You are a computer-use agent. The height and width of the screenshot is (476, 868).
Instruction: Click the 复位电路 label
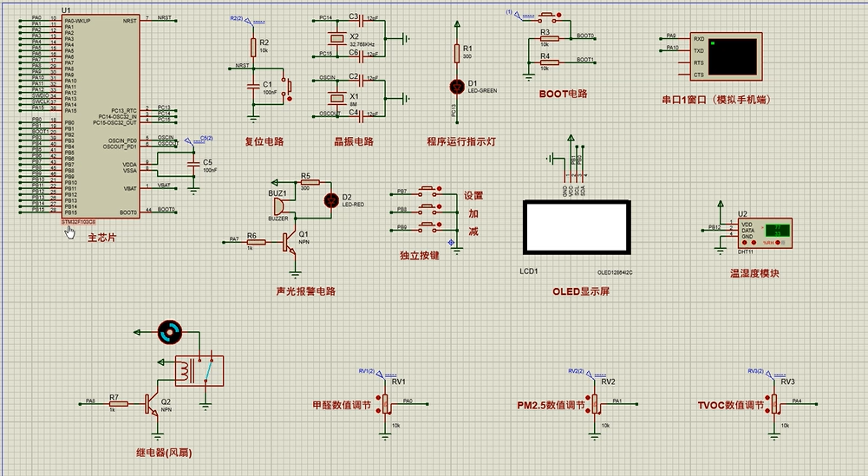pos(264,141)
